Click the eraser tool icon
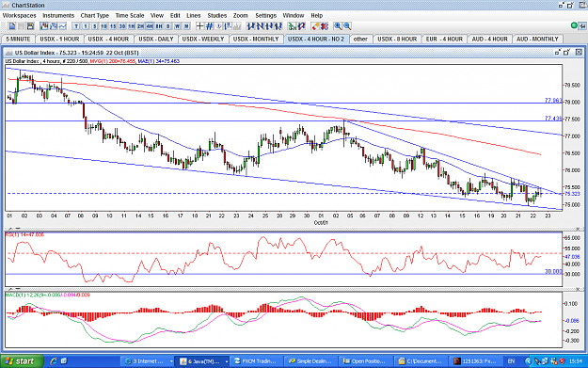Image resolution: width=588 pixels, height=368 pixels. click(x=315, y=26)
